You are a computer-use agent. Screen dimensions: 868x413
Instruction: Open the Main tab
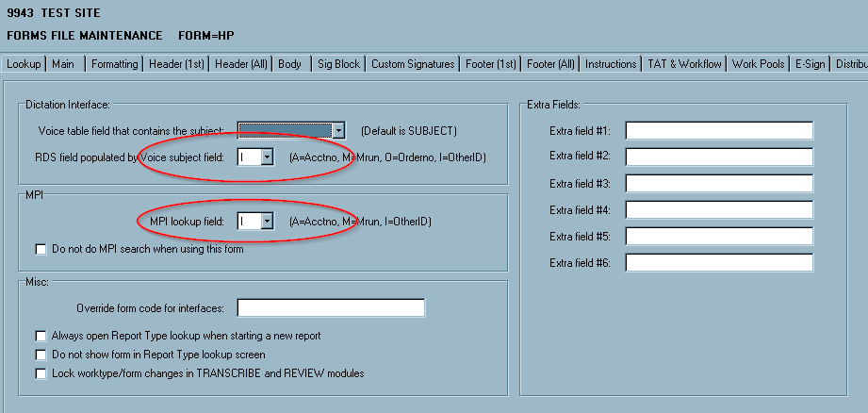[x=64, y=64]
